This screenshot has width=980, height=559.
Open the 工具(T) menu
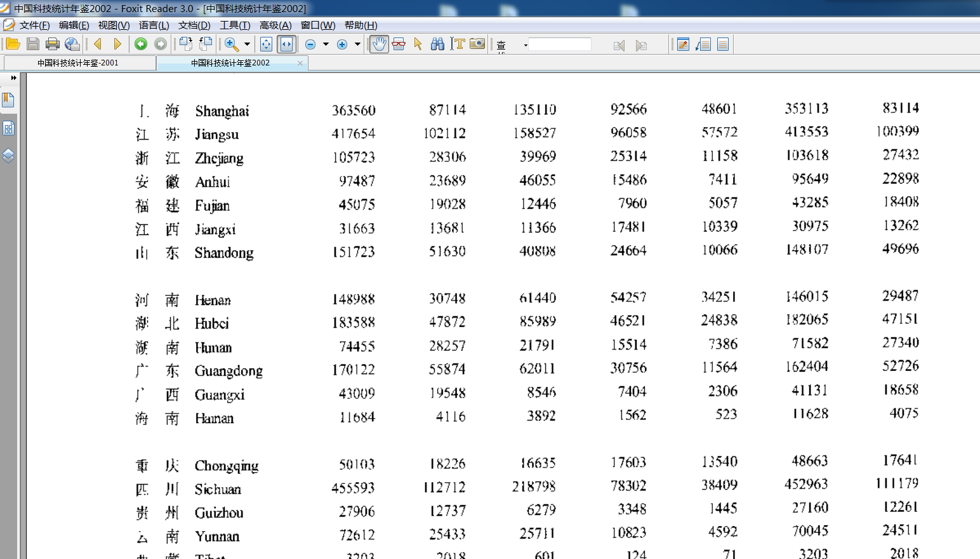coord(235,25)
